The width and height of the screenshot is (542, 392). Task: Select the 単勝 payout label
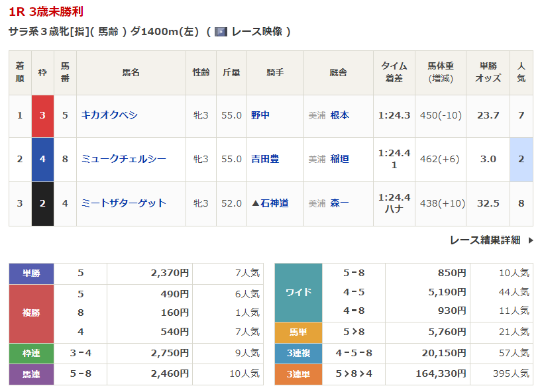point(31,273)
